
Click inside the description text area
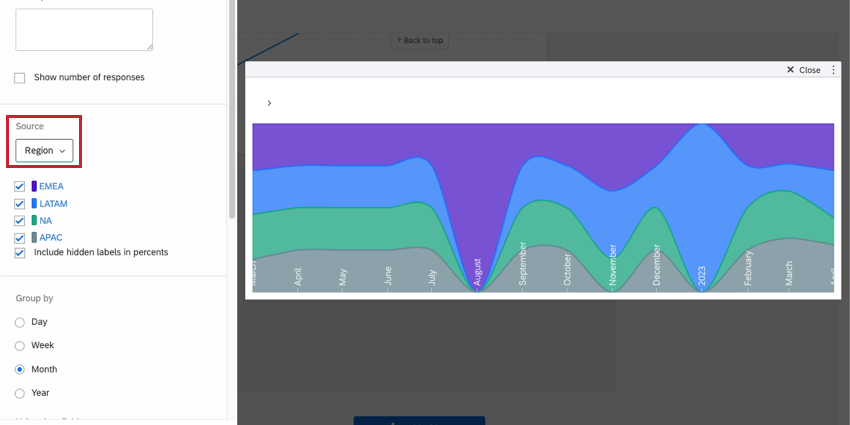pos(84,29)
